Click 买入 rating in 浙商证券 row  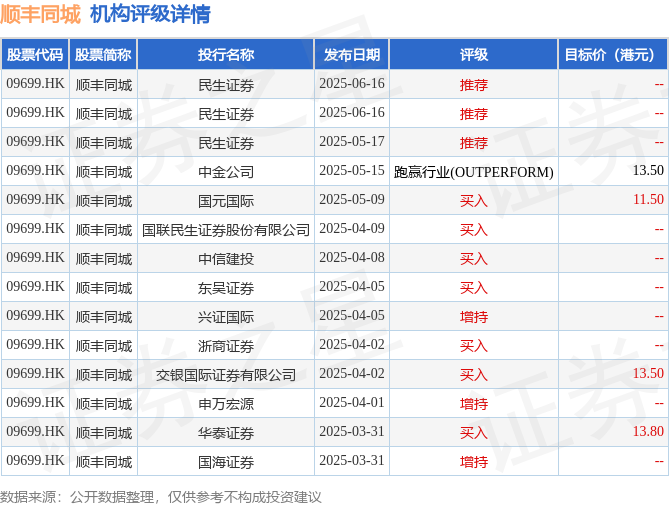point(474,346)
